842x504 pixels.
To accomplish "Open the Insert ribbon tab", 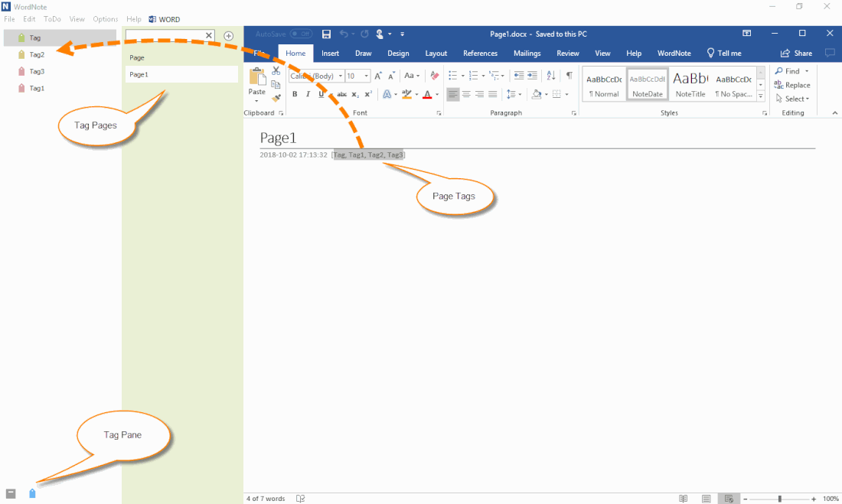I will (330, 53).
